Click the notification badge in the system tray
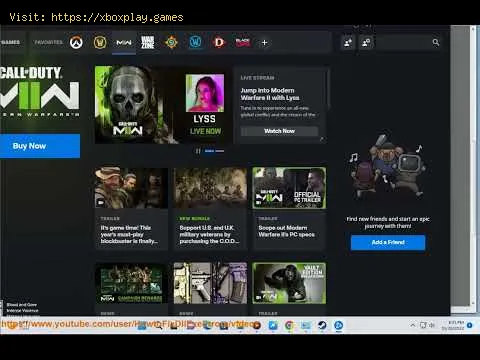The image size is (480, 360). [x=470, y=325]
